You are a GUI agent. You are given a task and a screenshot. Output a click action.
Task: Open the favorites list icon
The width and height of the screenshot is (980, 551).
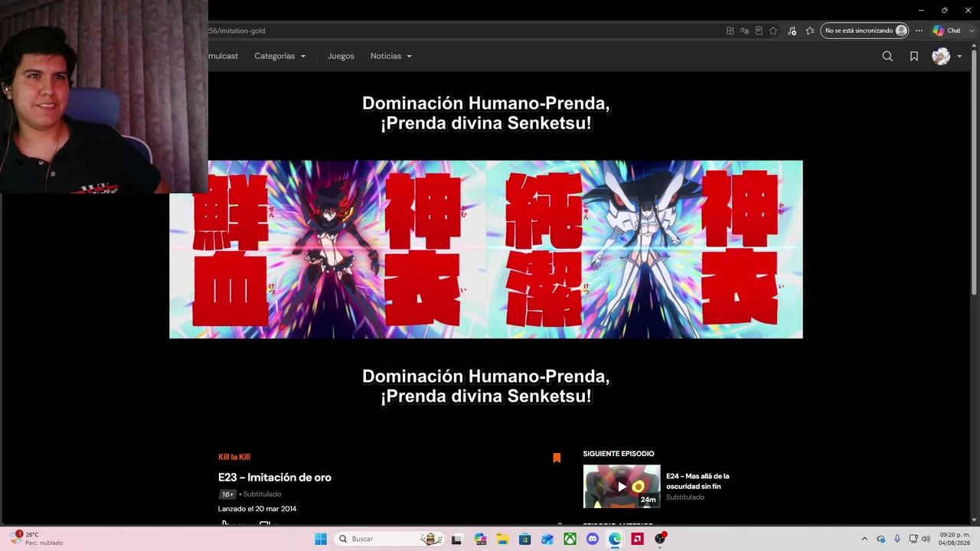coord(810,31)
